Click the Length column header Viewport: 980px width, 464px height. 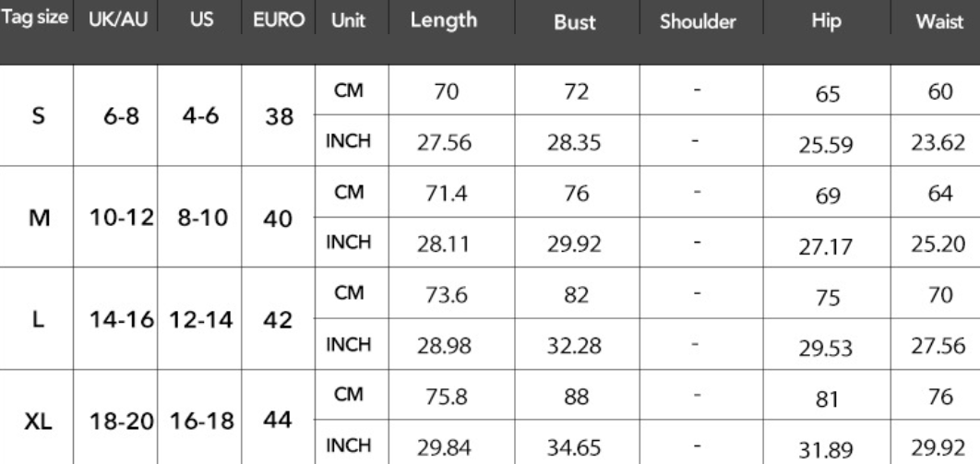444,20
